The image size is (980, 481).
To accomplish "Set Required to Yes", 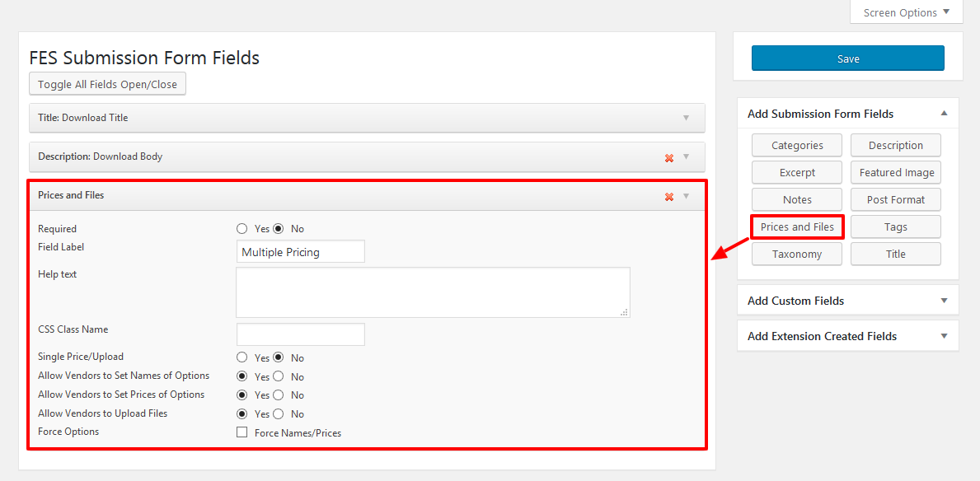I will (242, 229).
